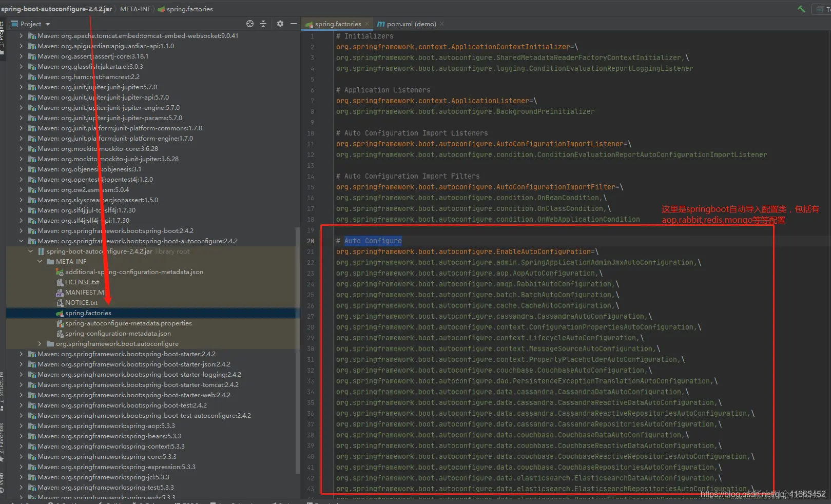Click the spring-configuration-metadata.json file icon
The image size is (831, 504).
point(60,334)
